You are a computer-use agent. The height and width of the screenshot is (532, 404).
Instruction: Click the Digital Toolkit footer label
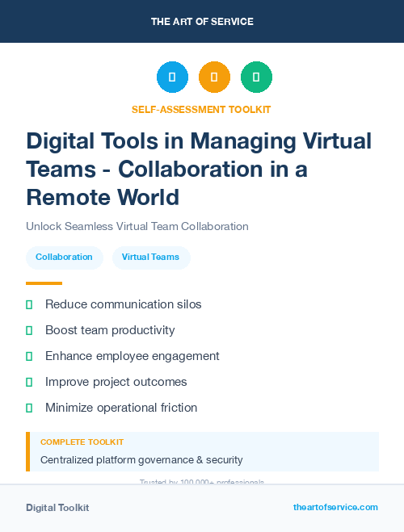coord(57,508)
